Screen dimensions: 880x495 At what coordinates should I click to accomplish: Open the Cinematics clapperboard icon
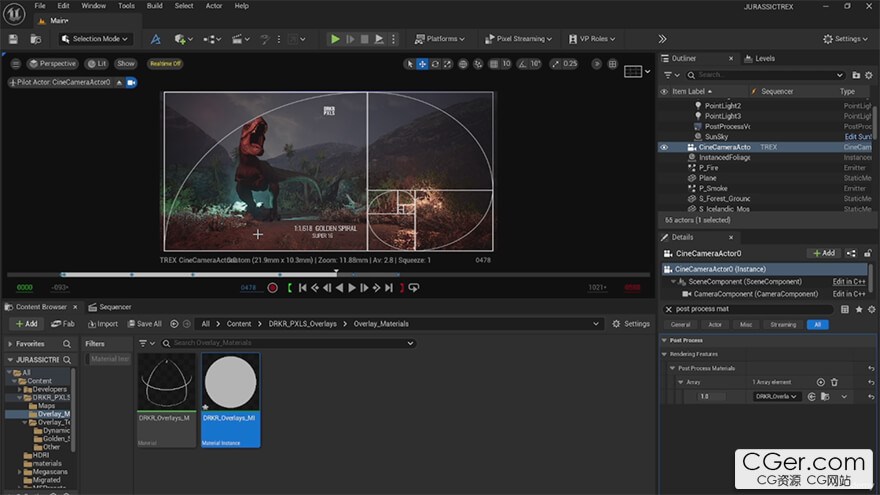240,39
